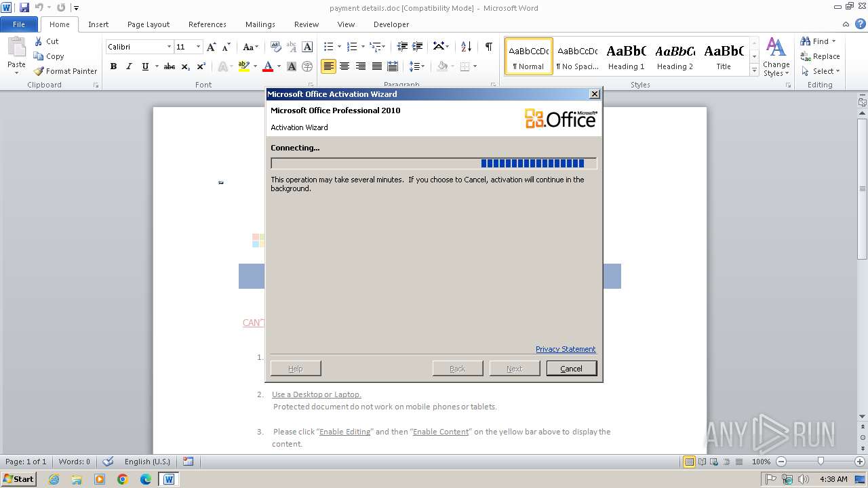Apply subscript formatting
The width and height of the screenshot is (868, 488).
coord(185,66)
